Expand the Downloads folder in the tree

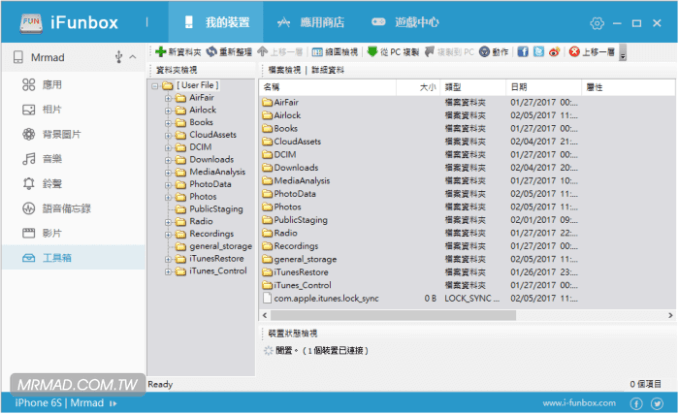(x=168, y=160)
